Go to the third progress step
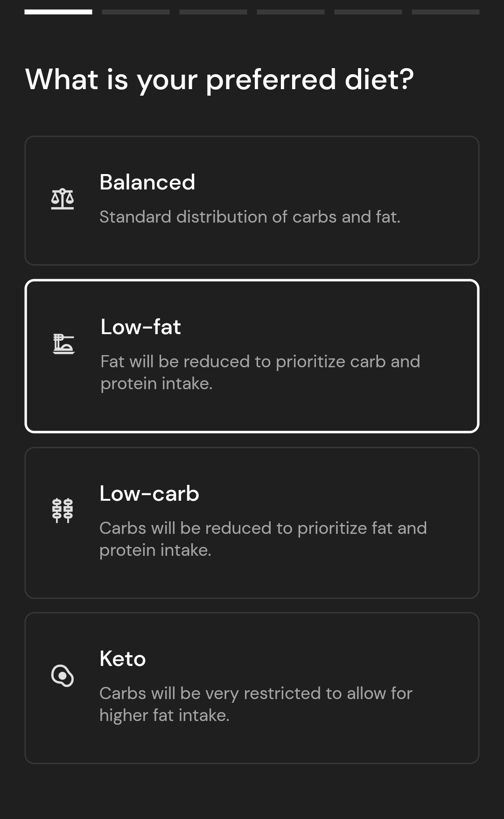 click(x=213, y=12)
